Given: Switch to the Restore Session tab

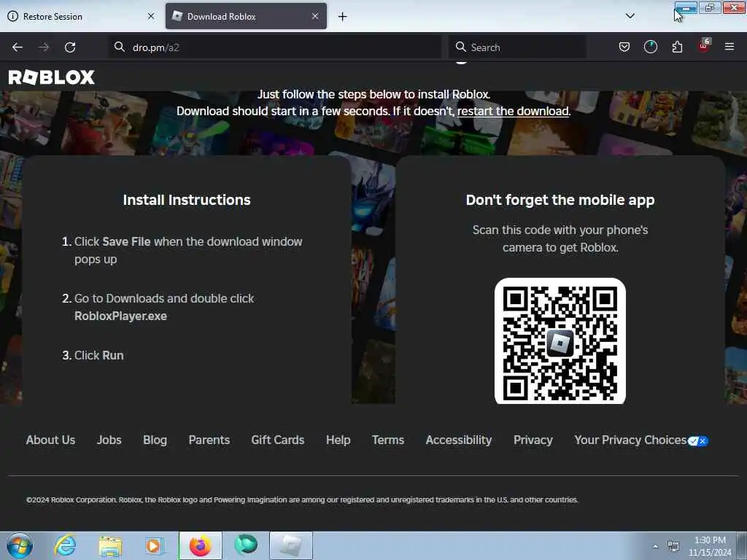Looking at the screenshot, I should [x=81, y=16].
